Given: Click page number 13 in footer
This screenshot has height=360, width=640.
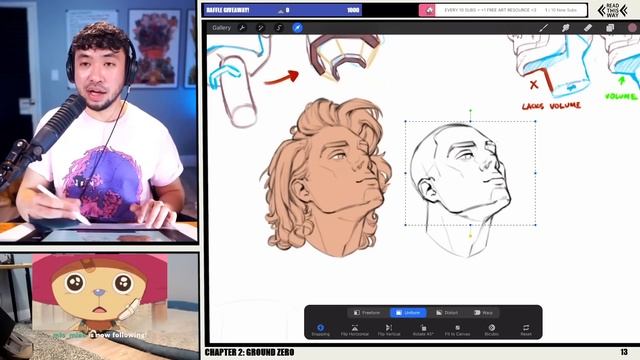Looking at the screenshot, I should [x=624, y=352].
